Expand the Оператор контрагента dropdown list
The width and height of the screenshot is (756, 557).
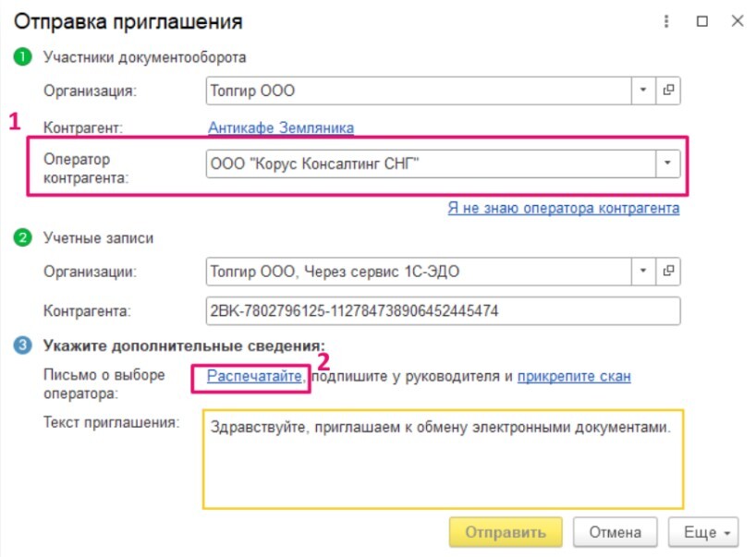(667, 164)
